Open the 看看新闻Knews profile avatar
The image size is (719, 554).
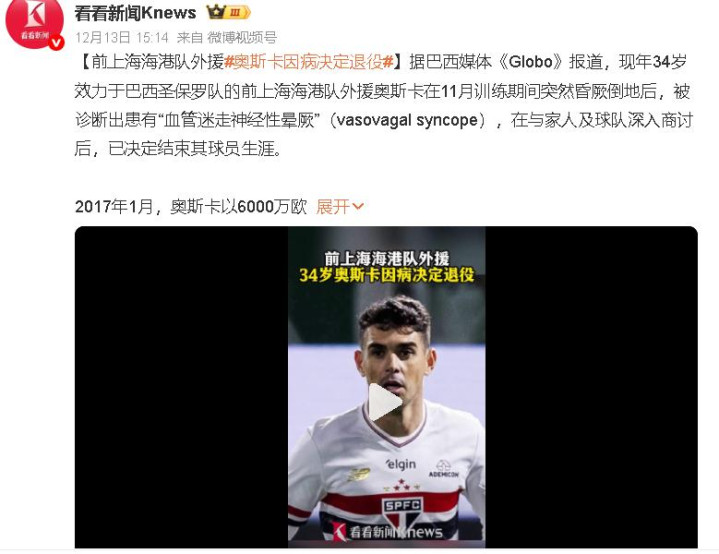33,22
